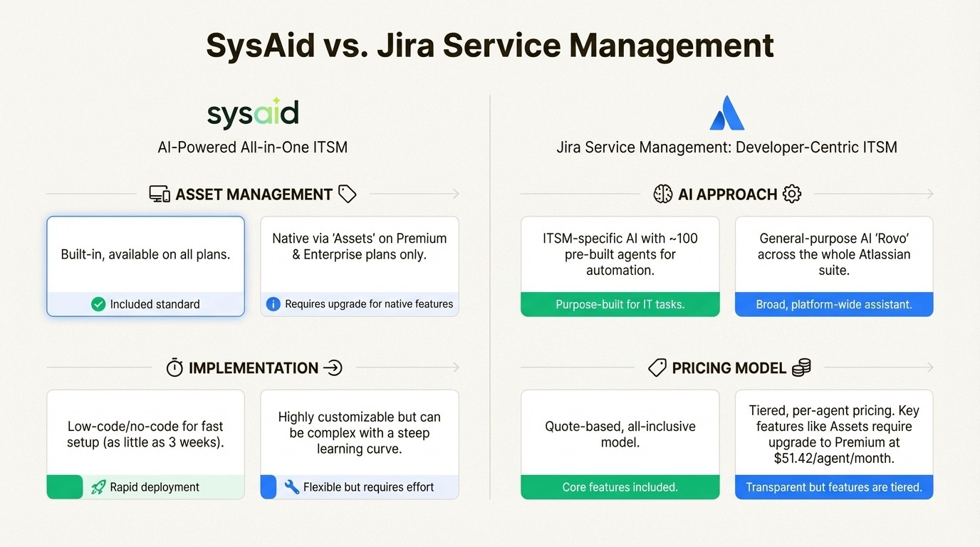Select the AI sparkle icon before AI APPROACH
The width and height of the screenshot is (980, 547).
(663, 193)
